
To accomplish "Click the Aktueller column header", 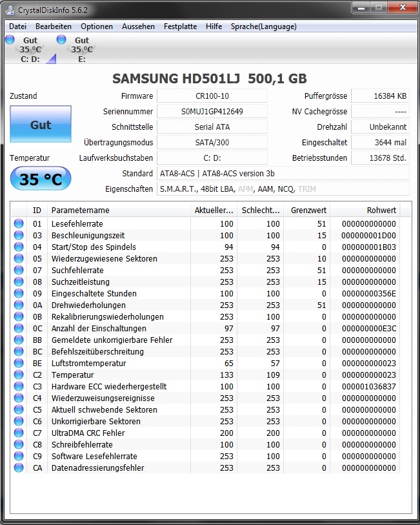I will tap(214, 211).
